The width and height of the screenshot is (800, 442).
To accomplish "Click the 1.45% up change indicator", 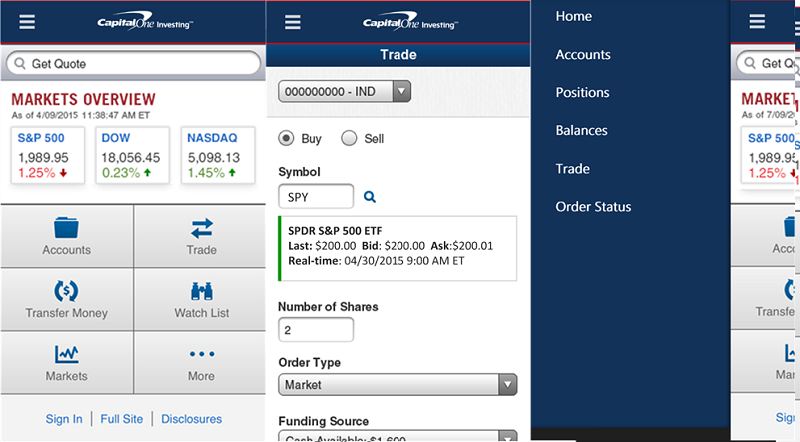I will pos(212,173).
